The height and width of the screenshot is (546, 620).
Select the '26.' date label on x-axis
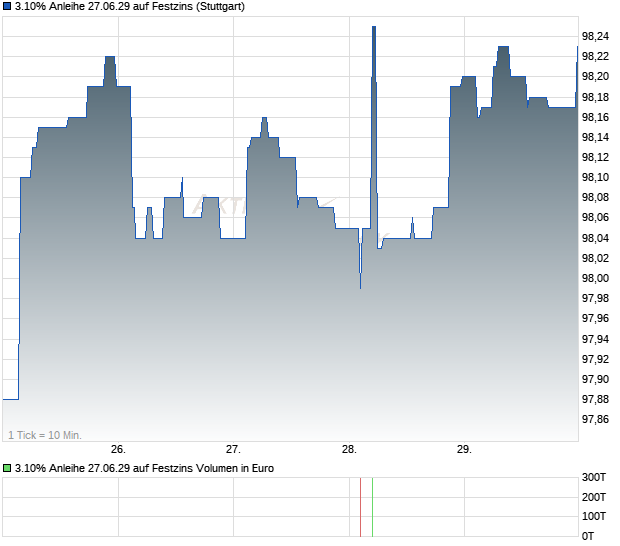[x=118, y=450]
